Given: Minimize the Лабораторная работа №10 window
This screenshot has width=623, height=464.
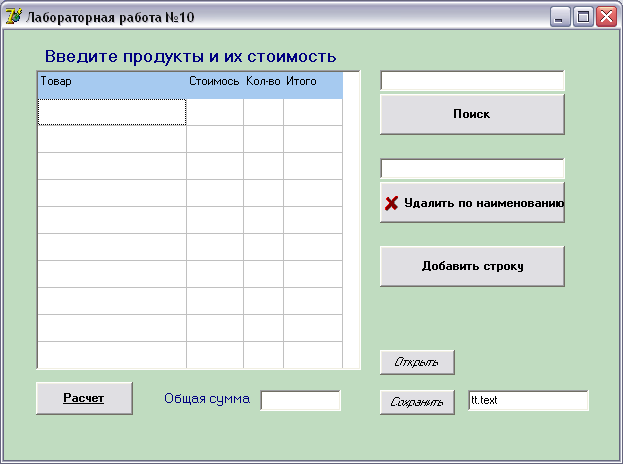Looking at the screenshot, I should click(x=560, y=17).
